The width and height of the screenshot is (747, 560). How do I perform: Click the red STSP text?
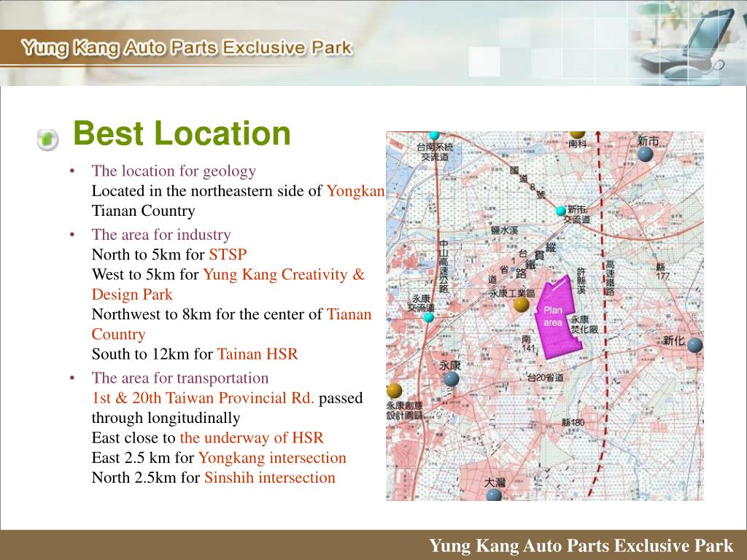[228, 254]
